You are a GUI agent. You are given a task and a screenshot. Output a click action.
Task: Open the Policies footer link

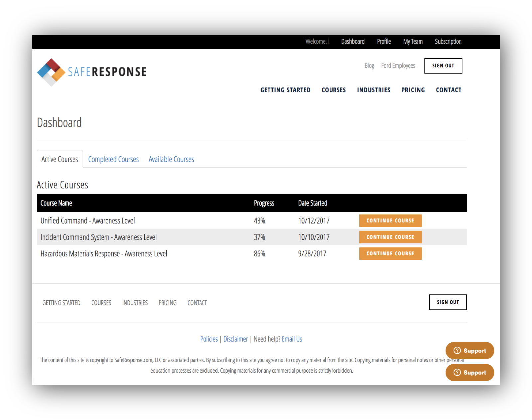209,339
